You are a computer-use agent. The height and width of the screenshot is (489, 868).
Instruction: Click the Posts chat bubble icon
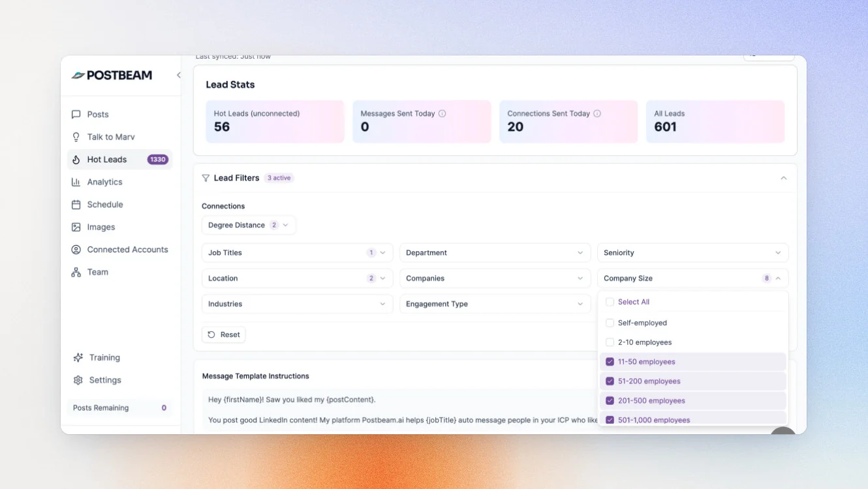76,114
